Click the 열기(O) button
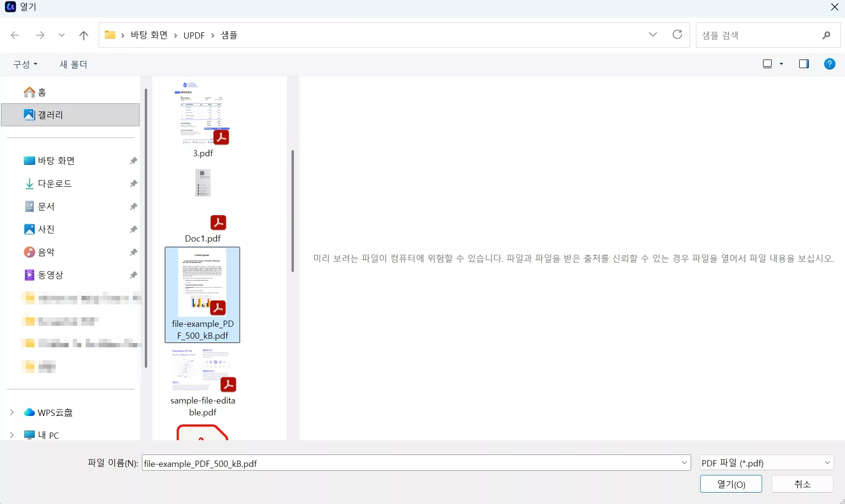This screenshot has width=845, height=504. [731, 484]
